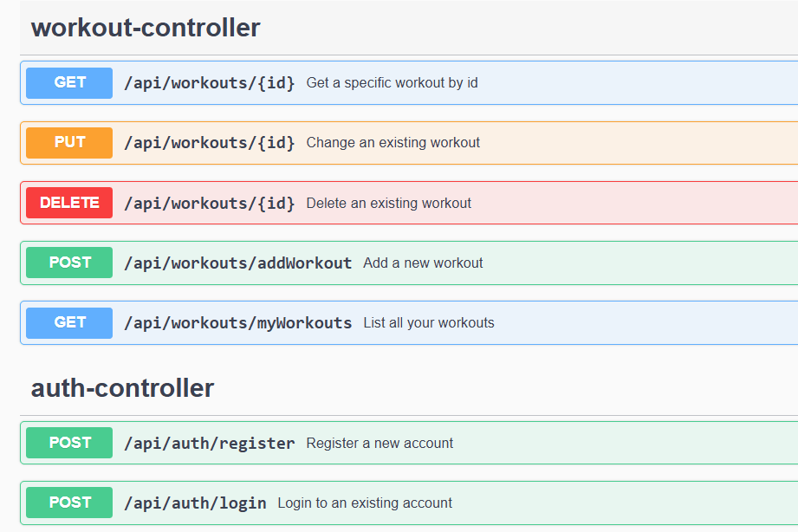This screenshot has width=798, height=532.
Task: Open the GET /api/workouts/myWorkouts row
Action: (409, 323)
